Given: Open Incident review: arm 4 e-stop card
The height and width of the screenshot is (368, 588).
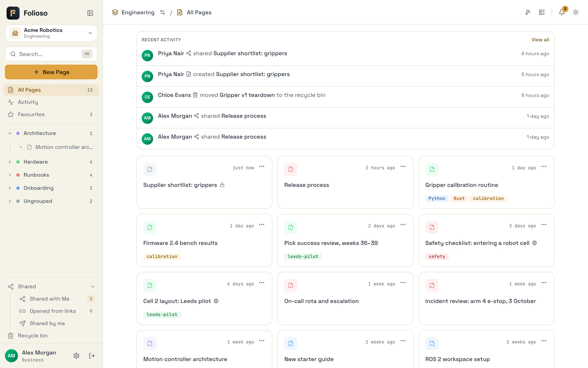Looking at the screenshot, I should click(486, 298).
